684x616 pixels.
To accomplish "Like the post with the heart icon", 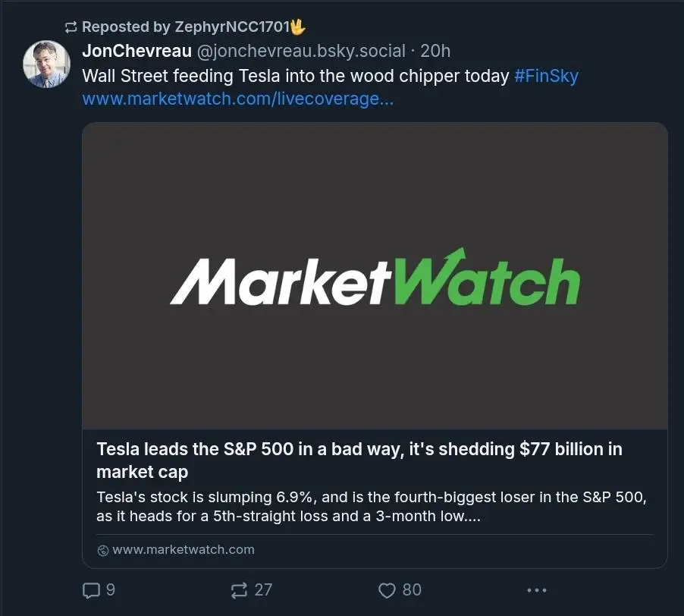I will coord(387,590).
